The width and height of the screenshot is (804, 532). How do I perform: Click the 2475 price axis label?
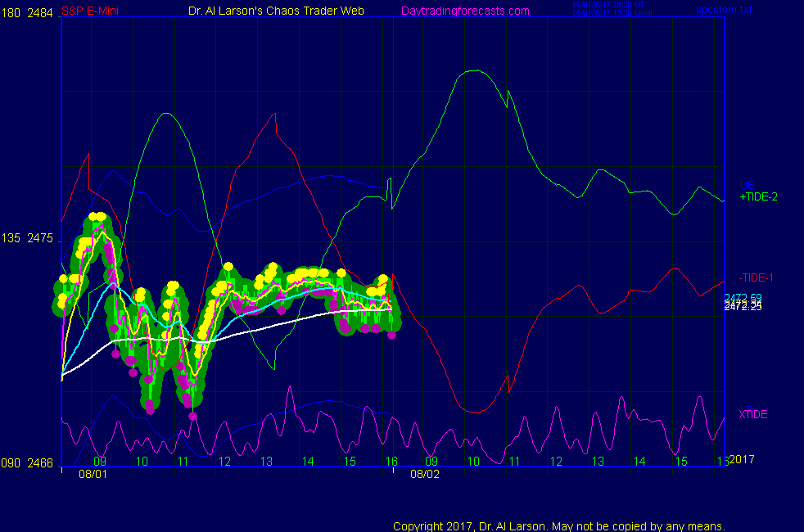[x=41, y=239]
